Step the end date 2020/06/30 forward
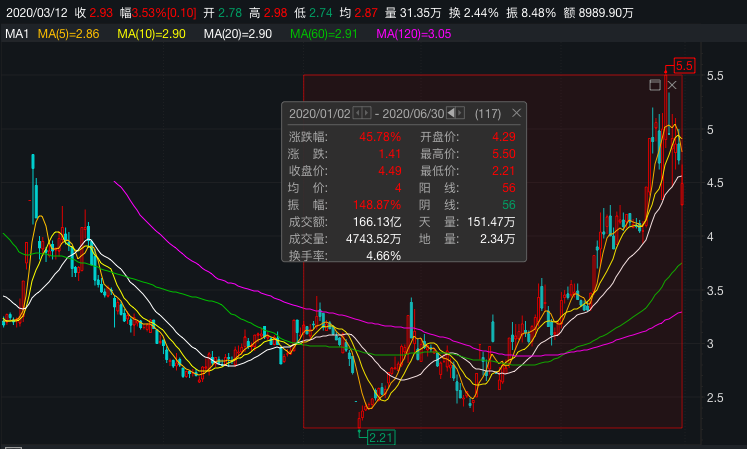This screenshot has width=747, height=449. (x=460, y=113)
